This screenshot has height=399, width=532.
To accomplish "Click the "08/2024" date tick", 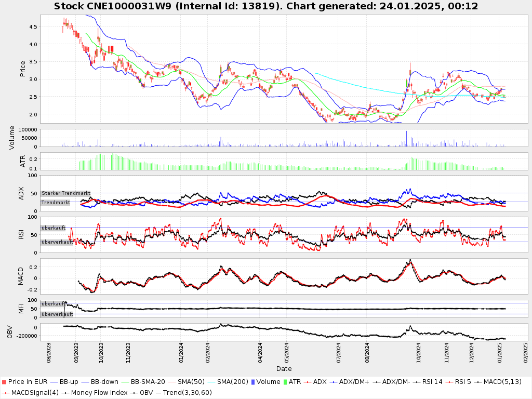I will click(x=367, y=353).
